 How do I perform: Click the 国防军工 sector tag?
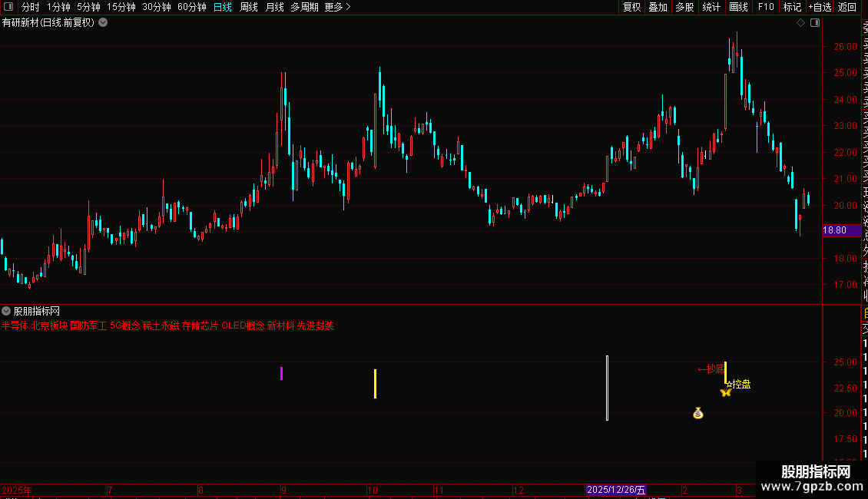click(x=88, y=326)
